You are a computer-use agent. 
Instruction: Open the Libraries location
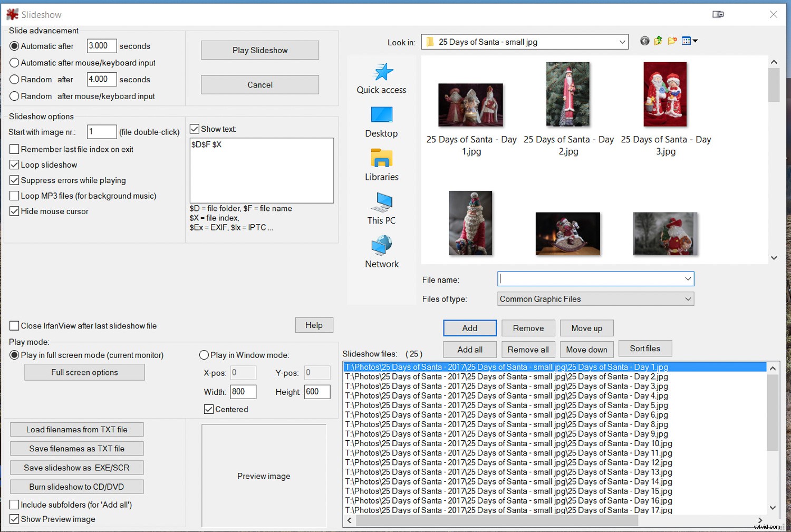(381, 165)
